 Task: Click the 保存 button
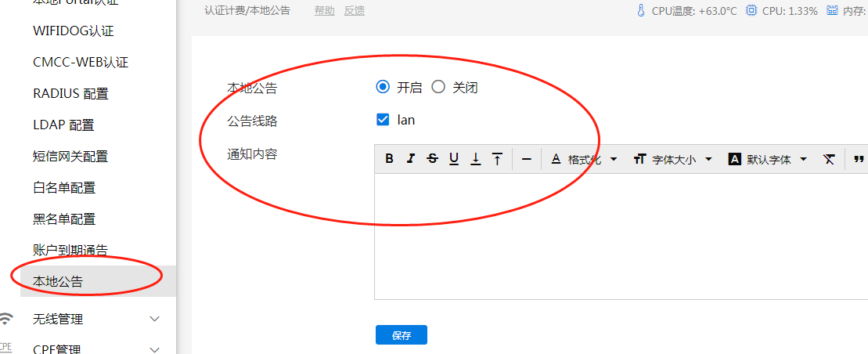coord(402,335)
